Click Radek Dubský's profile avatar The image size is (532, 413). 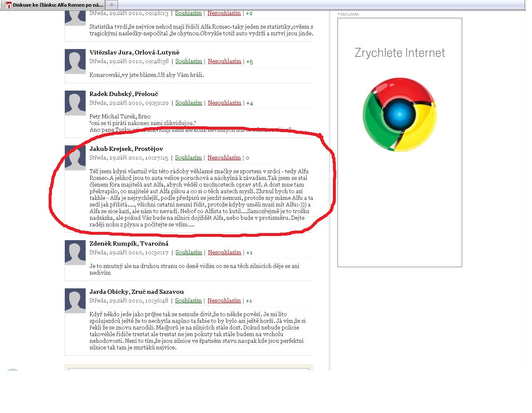point(75,103)
